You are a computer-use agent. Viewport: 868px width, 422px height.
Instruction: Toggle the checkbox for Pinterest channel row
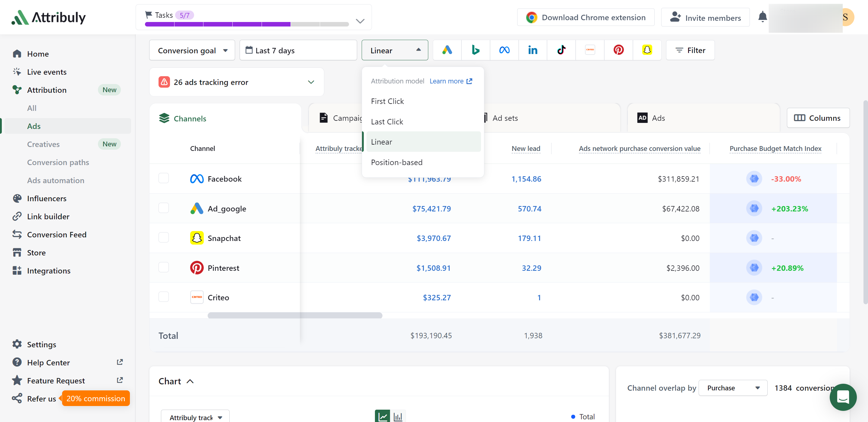pos(165,268)
